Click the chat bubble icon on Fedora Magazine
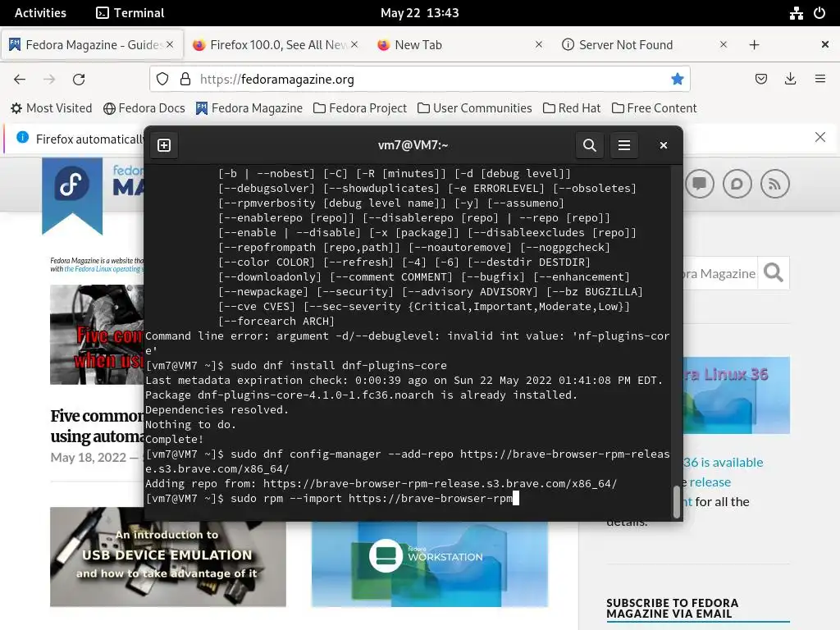Screen dimensions: 840x630 pyautogui.click(x=700, y=184)
